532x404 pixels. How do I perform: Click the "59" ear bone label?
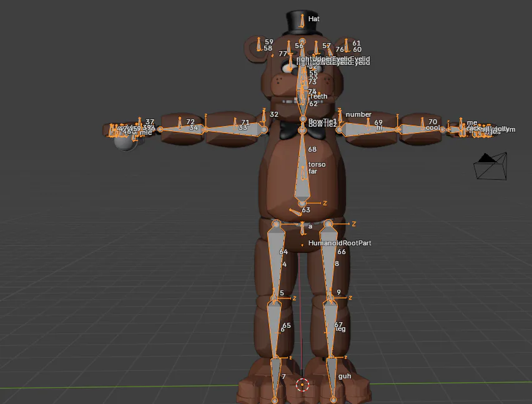pos(269,42)
